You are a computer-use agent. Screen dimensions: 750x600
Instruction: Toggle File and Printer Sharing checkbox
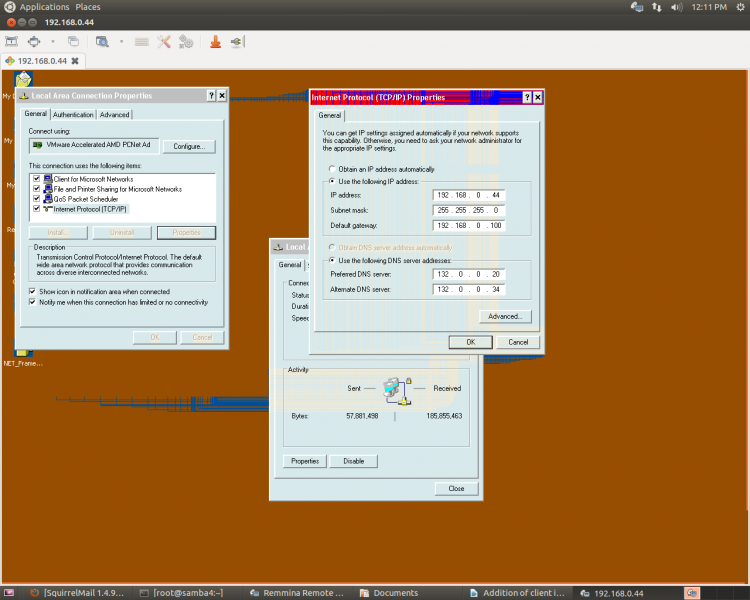pyautogui.click(x=36, y=189)
